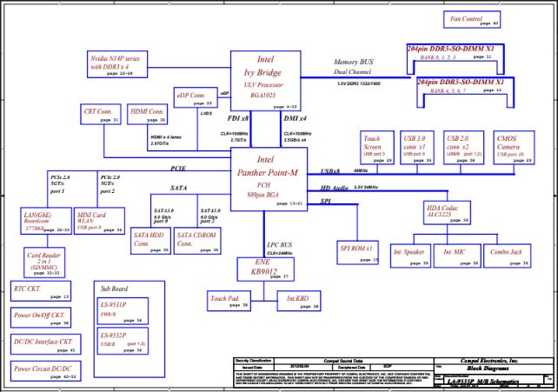Select the SPI ROM x1 block
Screen dimensions: 558x392
tap(357, 253)
